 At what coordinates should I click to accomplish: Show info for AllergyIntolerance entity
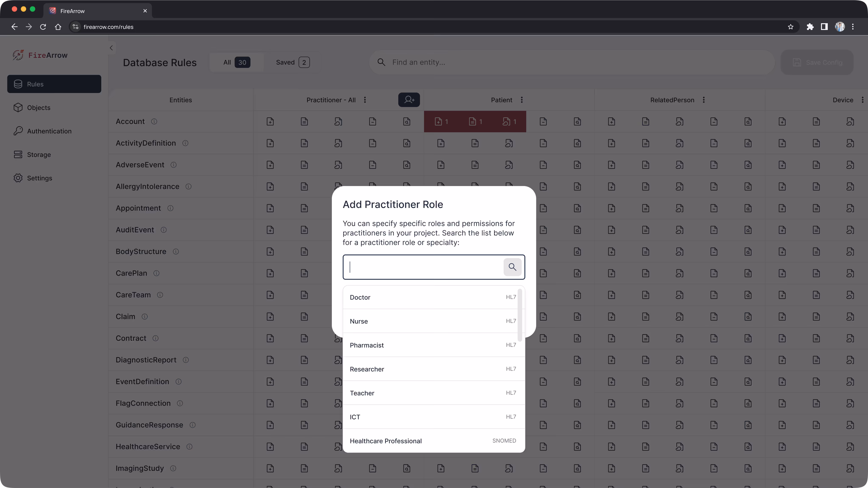click(x=189, y=187)
